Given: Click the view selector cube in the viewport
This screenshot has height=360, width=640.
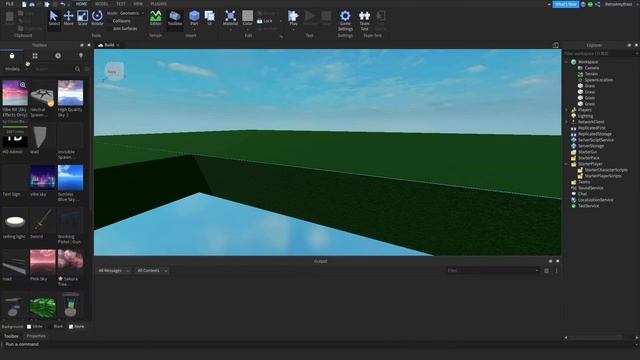Looking at the screenshot, I should 114,72.
